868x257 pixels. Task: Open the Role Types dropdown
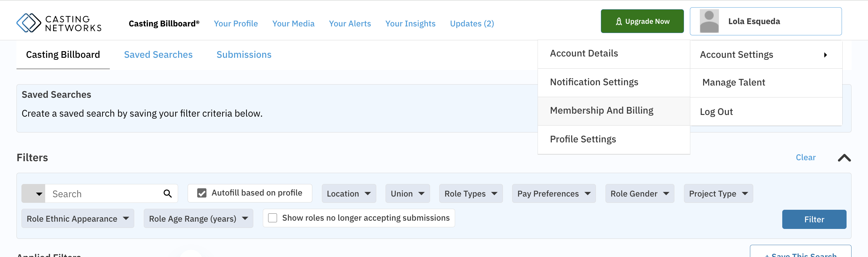coord(471,194)
